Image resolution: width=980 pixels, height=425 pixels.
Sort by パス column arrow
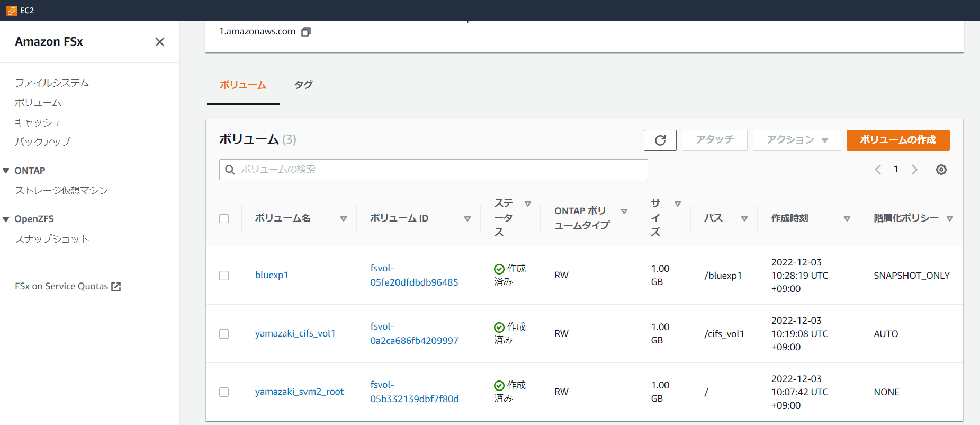click(744, 219)
